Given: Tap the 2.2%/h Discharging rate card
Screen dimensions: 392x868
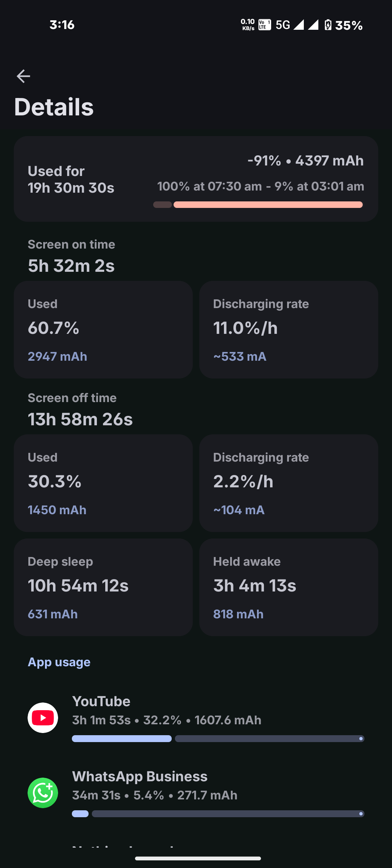Looking at the screenshot, I should [x=289, y=483].
